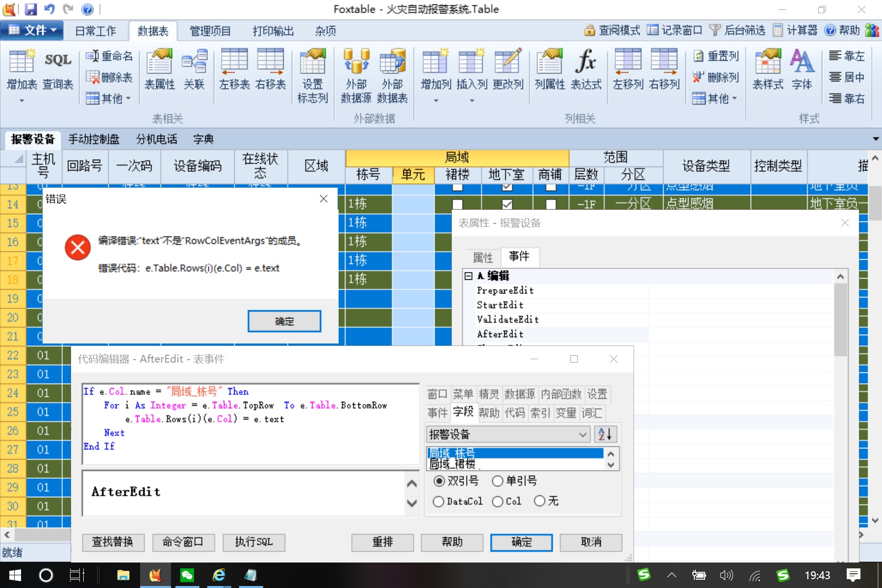The height and width of the screenshot is (588, 882).
Task: Open 外部数据表 icon
Action: click(x=392, y=75)
